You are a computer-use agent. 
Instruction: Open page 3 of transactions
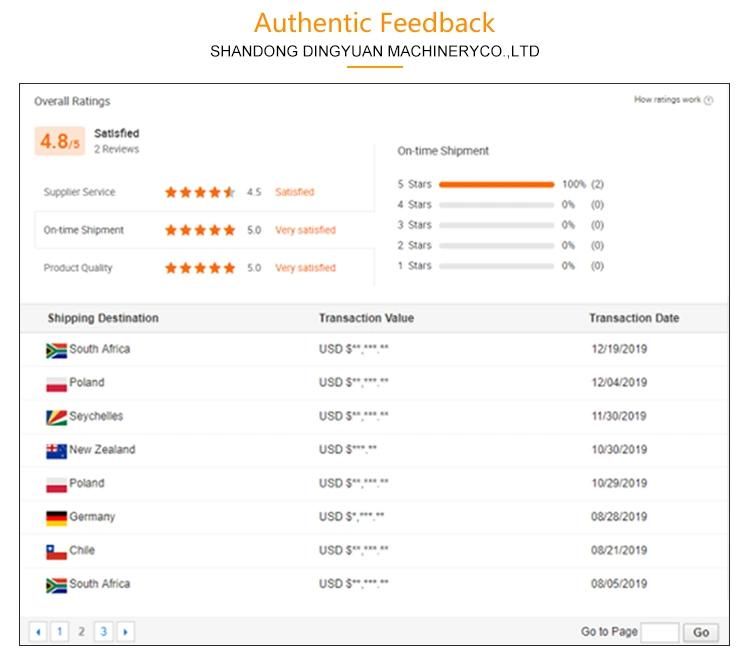coord(103,632)
